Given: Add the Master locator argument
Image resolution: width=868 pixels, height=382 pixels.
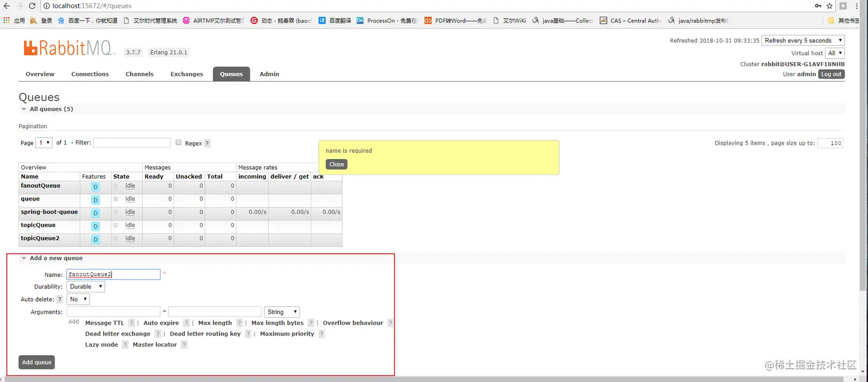Looking at the screenshot, I should pyautogui.click(x=155, y=345).
